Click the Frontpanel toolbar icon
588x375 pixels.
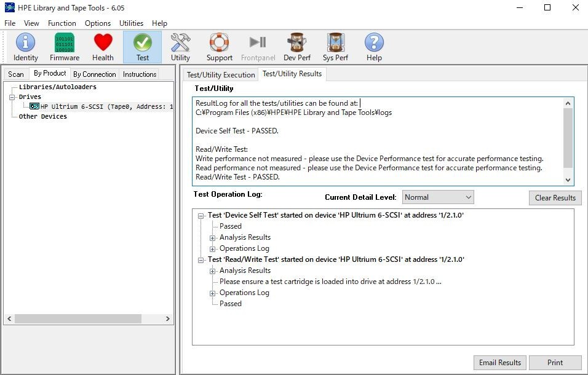258,47
